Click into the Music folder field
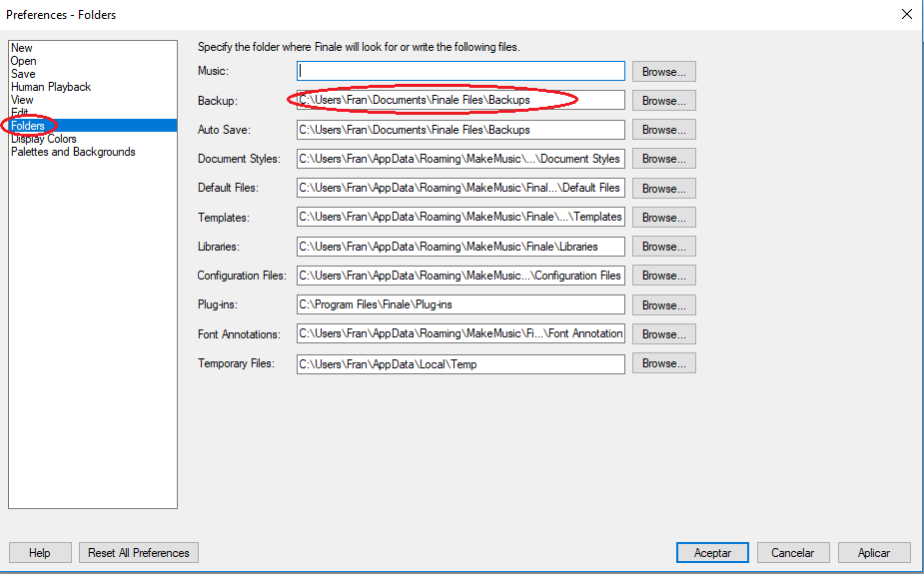924x574 pixels. coord(461,71)
